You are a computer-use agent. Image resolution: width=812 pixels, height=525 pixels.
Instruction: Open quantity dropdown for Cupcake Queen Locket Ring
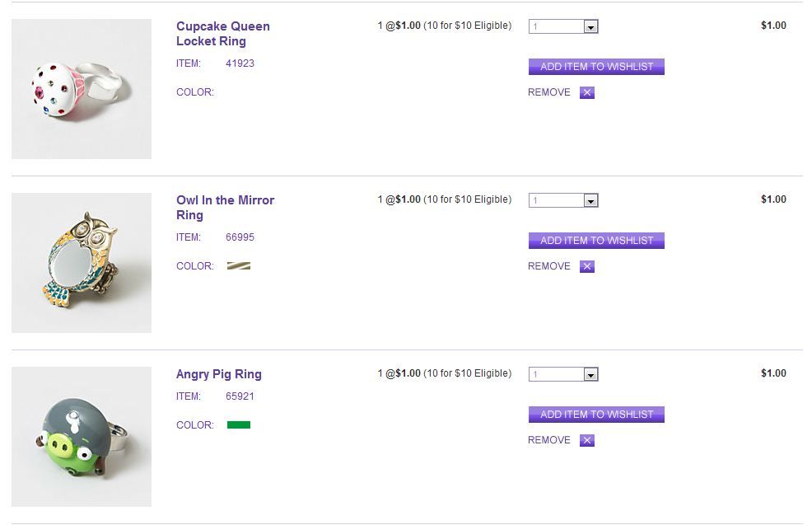pyautogui.click(x=590, y=27)
